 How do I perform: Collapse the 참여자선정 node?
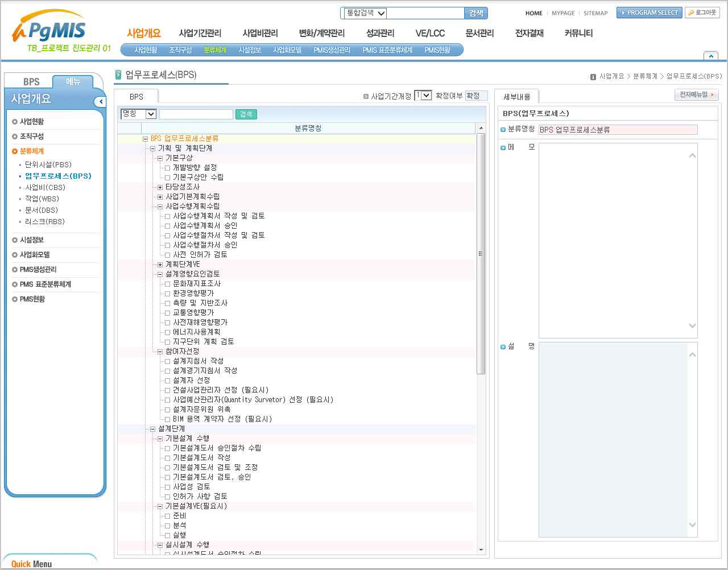tap(160, 352)
